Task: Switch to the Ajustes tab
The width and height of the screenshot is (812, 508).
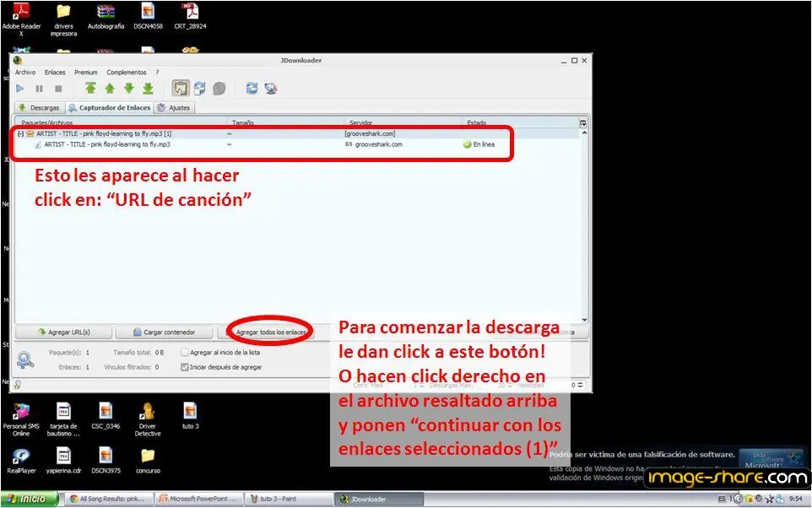Action: 175,108
